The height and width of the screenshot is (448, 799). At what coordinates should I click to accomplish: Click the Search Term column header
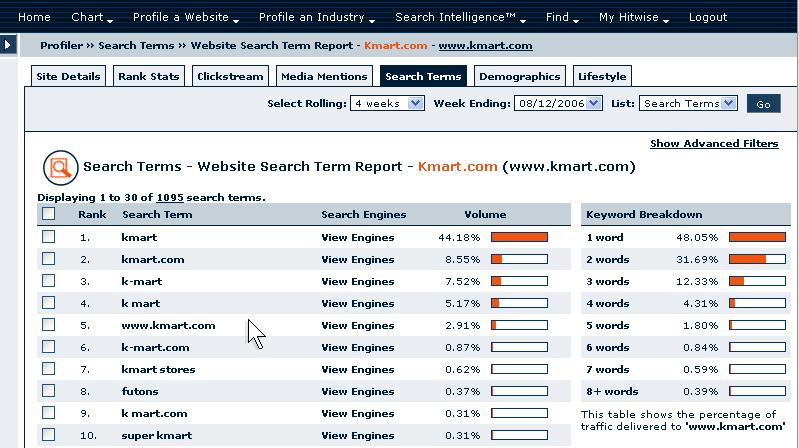point(157,215)
